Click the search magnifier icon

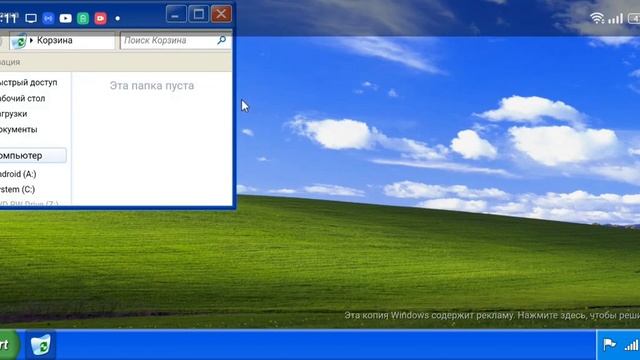pos(221,40)
